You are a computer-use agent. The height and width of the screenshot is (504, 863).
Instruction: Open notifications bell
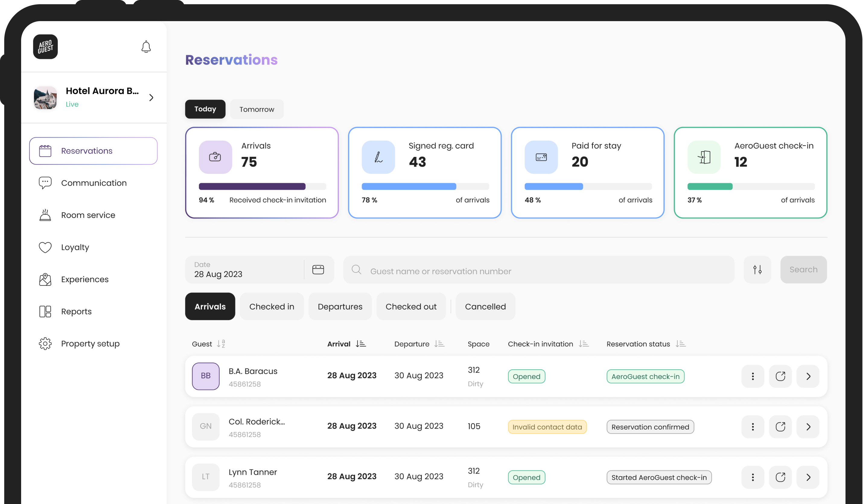tap(146, 46)
